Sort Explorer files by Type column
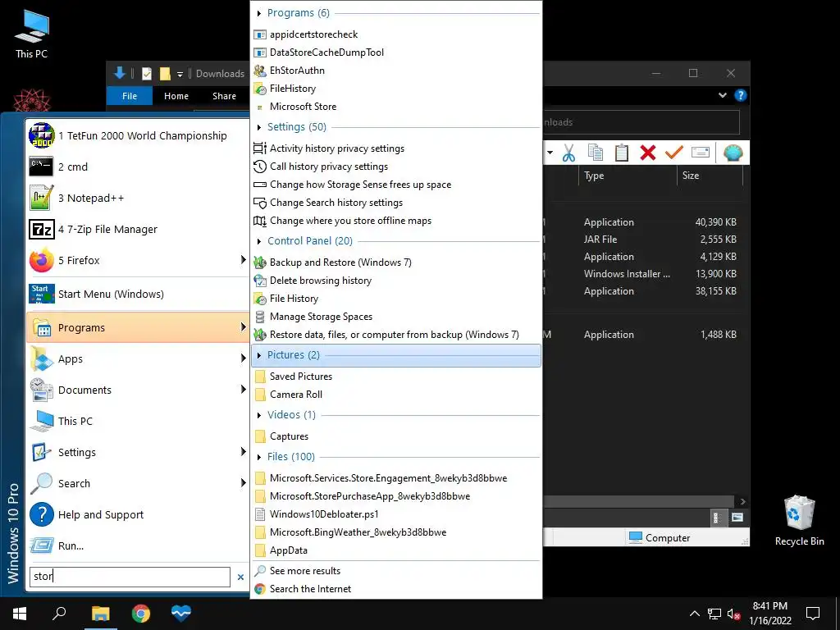The width and height of the screenshot is (840, 630). [628, 176]
